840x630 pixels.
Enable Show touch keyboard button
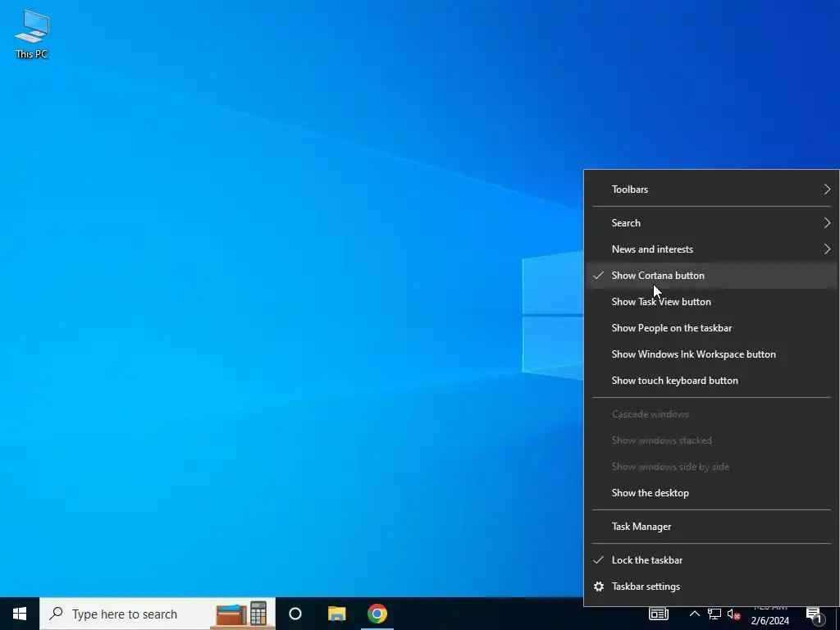pos(711,381)
